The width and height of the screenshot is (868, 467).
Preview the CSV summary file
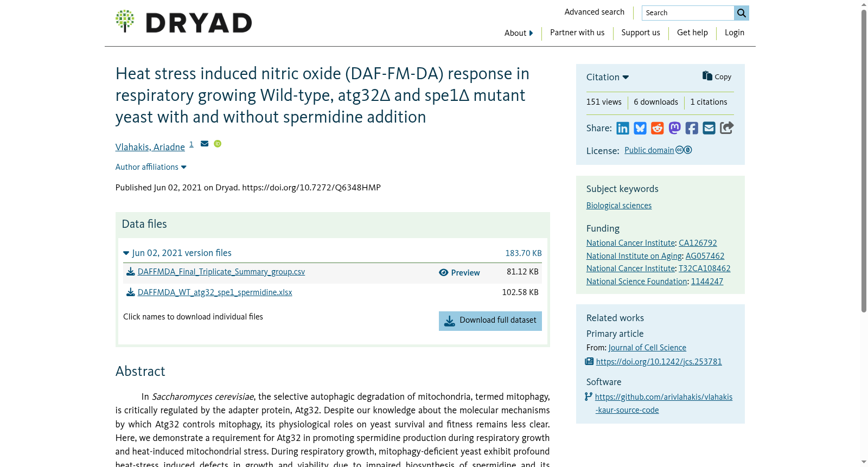click(x=459, y=273)
